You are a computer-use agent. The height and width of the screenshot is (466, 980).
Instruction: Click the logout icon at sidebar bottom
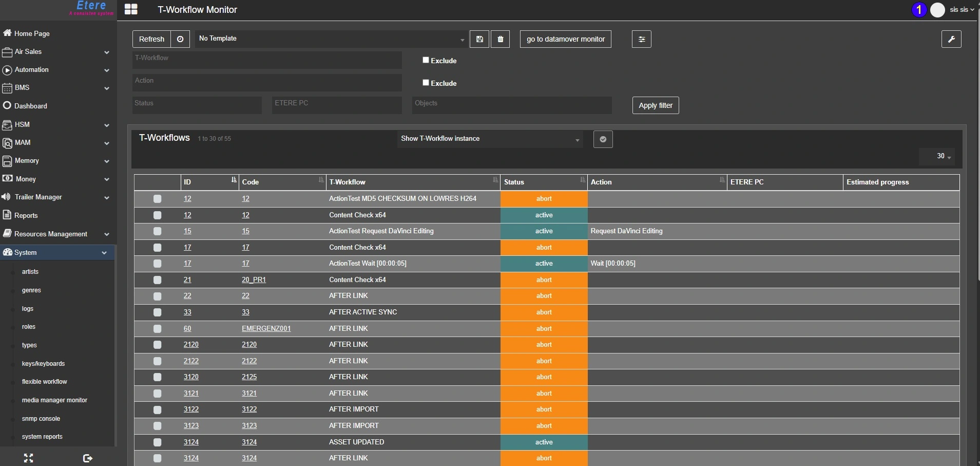(x=88, y=458)
